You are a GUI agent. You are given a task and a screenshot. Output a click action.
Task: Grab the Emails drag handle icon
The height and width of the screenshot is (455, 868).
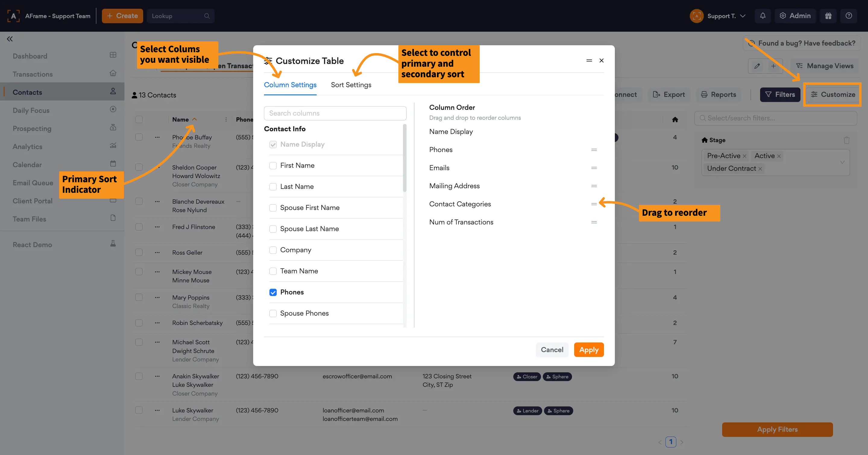coord(594,168)
